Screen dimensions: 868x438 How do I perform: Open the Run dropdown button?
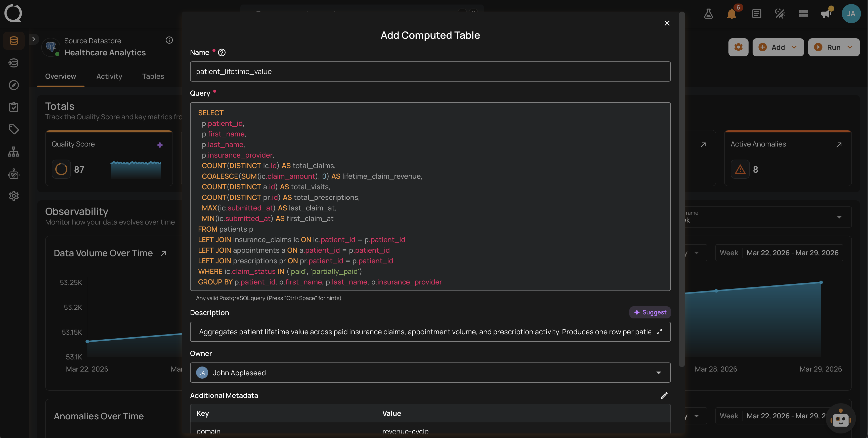pos(834,47)
